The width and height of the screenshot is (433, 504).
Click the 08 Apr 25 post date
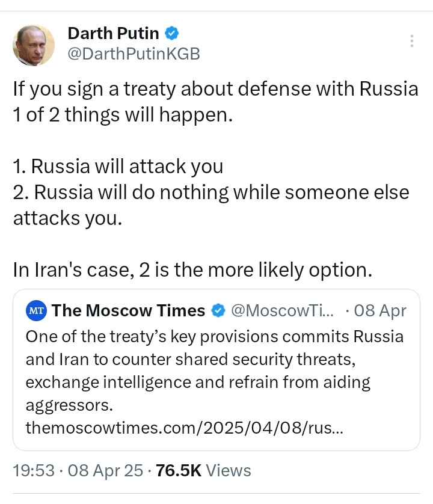[x=105, y=470]
